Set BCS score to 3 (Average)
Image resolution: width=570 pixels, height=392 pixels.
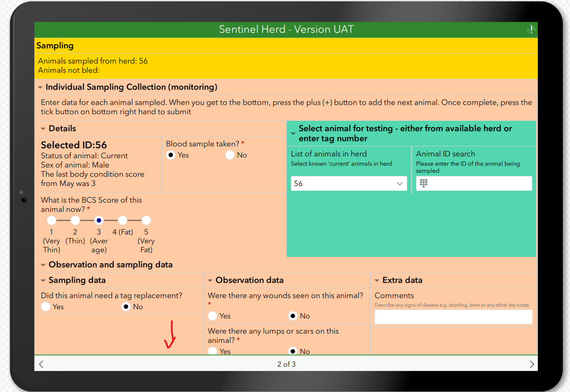pos(99,220)
